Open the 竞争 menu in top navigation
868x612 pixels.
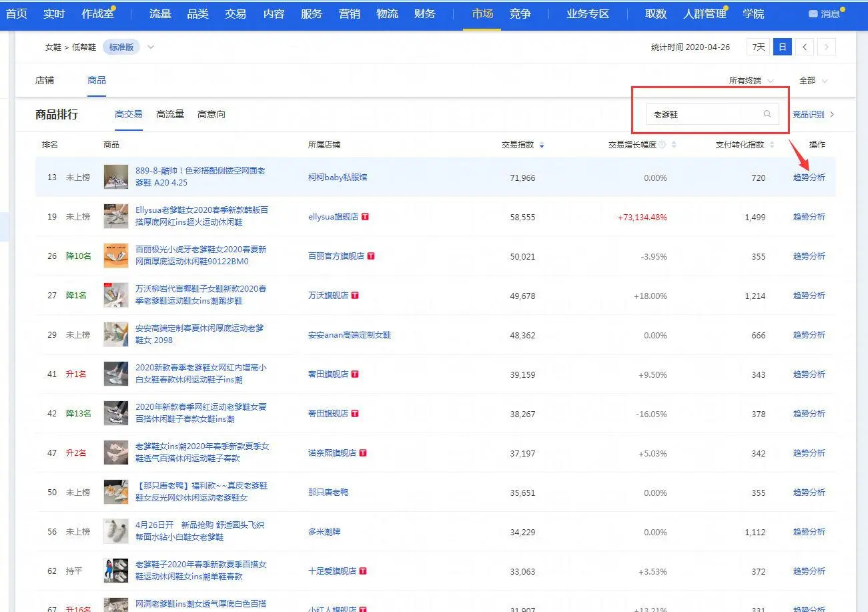[520, 14]
